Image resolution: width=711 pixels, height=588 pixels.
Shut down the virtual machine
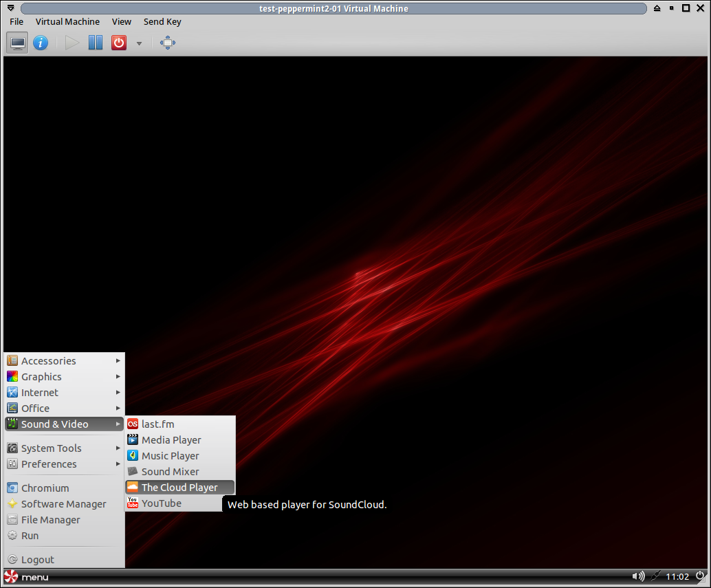119,43
